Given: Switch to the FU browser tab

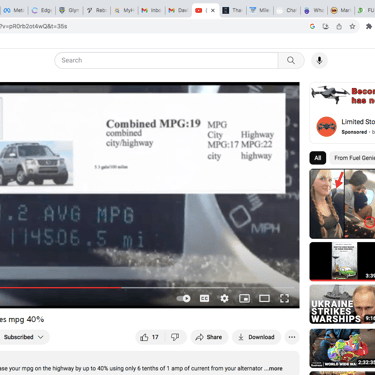Looking at the screenshot, I should tap(366, 11).
